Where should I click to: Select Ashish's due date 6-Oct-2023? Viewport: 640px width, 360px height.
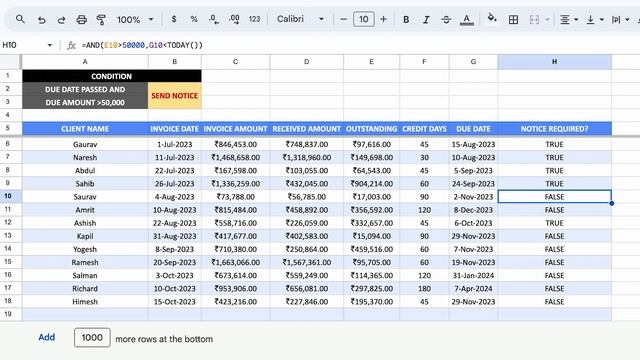(473, 223)
